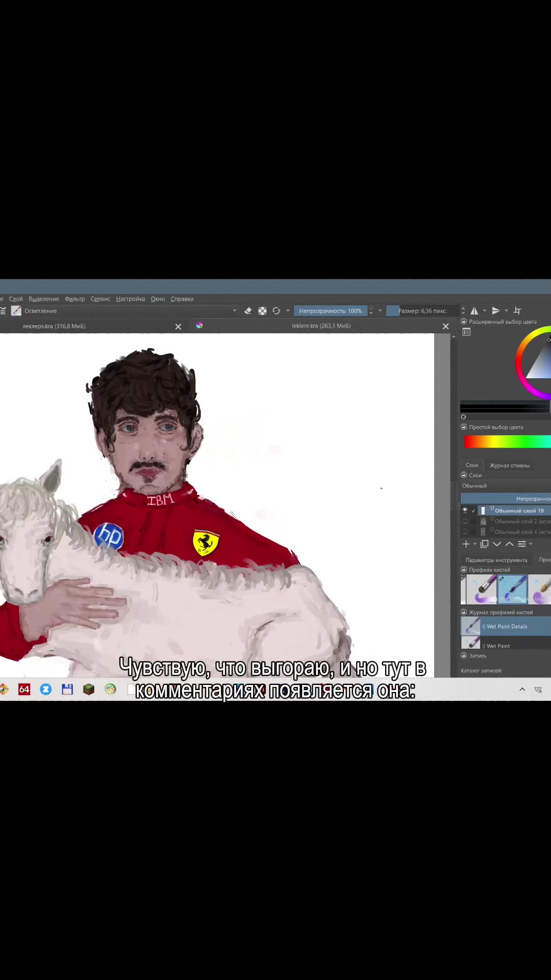This screenshot has width=551, height=980.
Task: Click the Размер 6,36 пикс. size field
Action: 422,311
